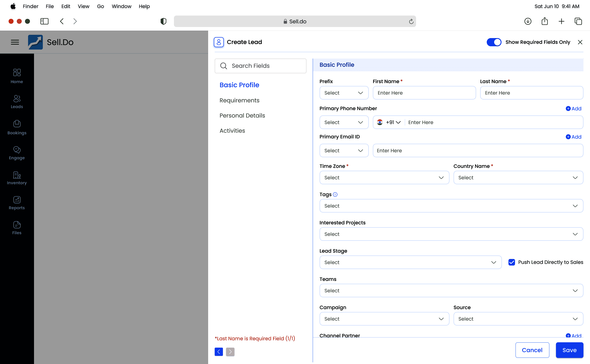Image resolution: width=590 pixels, height=364 pixels.
Task: Toggle Show Required Fields Only switch
Action: [494, 42]
